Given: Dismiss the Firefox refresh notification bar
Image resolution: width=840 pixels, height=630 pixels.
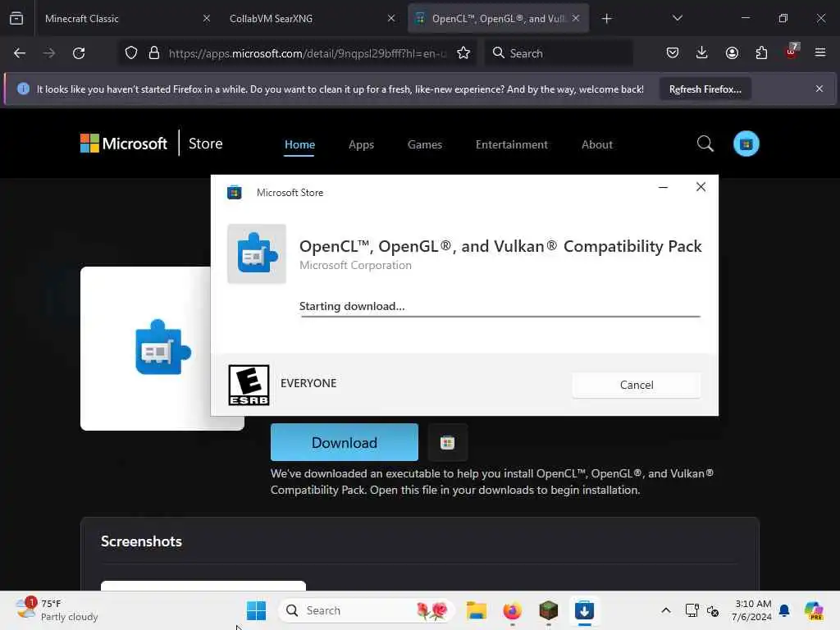Looking at the screenshot, I should point(819,89).
